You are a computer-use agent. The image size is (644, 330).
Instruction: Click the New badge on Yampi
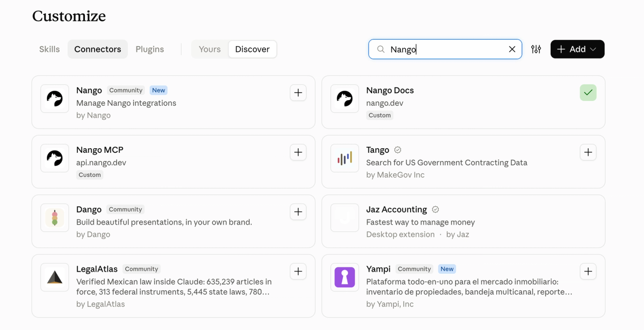[447, 269]
